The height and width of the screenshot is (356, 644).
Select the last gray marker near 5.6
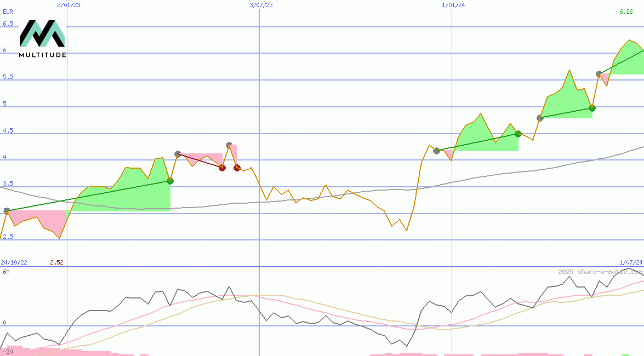click(599, 74)
